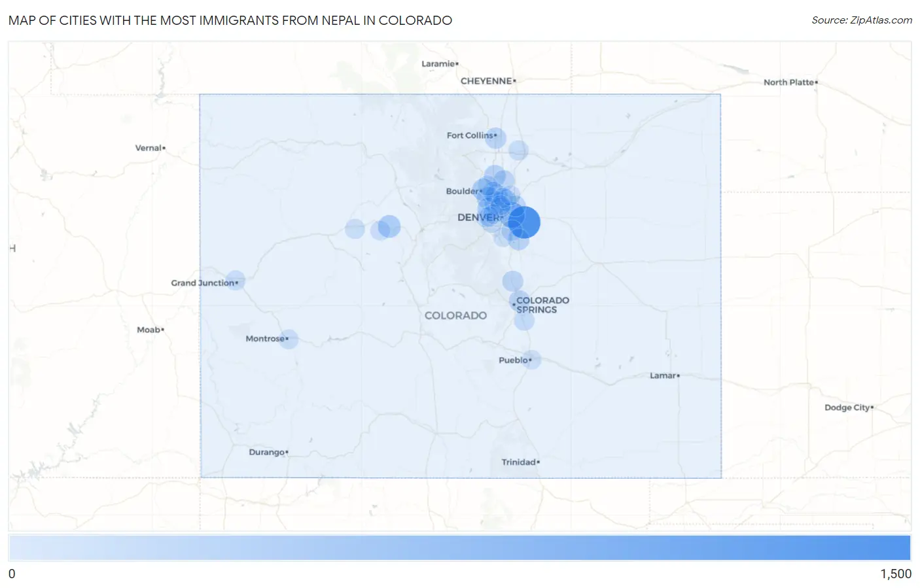This screenshot has height=588, width=920.
Task: Click the COLORADO state label
Action: pos(455,315)
